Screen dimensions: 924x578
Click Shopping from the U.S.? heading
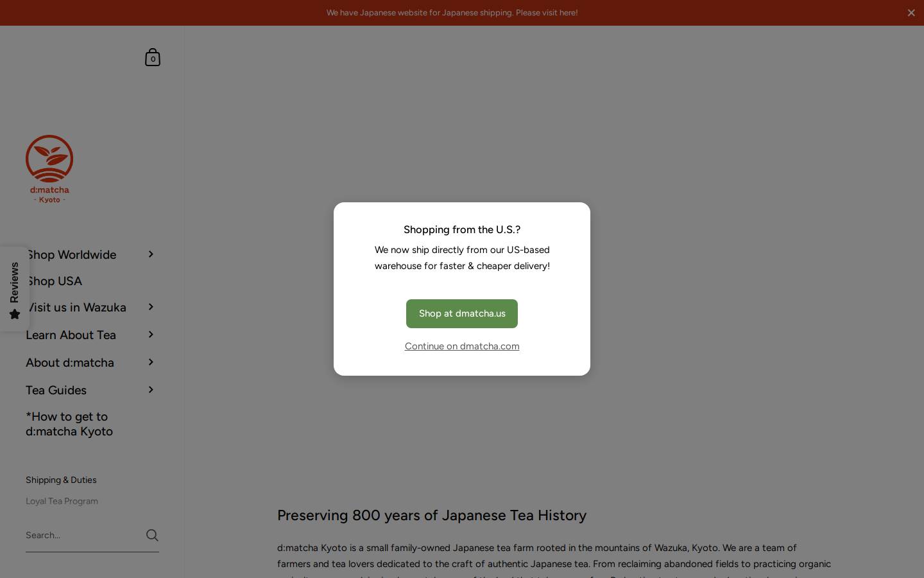tap(462, 229)
